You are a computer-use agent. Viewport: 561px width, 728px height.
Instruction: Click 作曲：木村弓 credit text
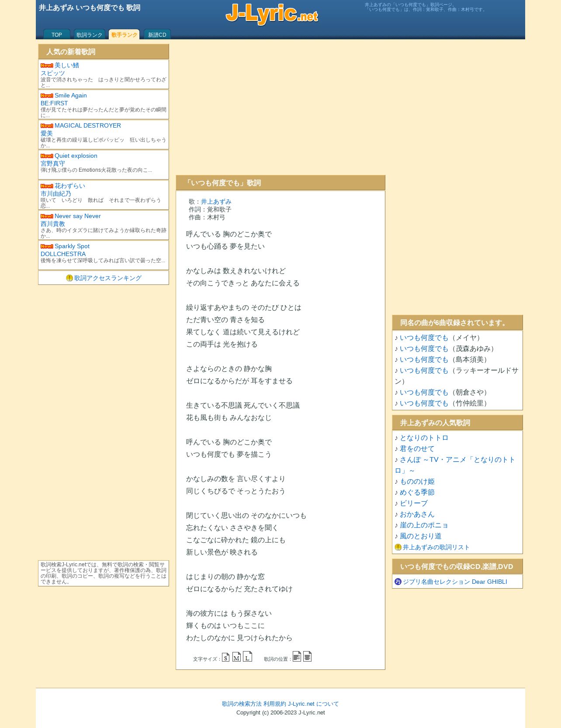[207, 217]
